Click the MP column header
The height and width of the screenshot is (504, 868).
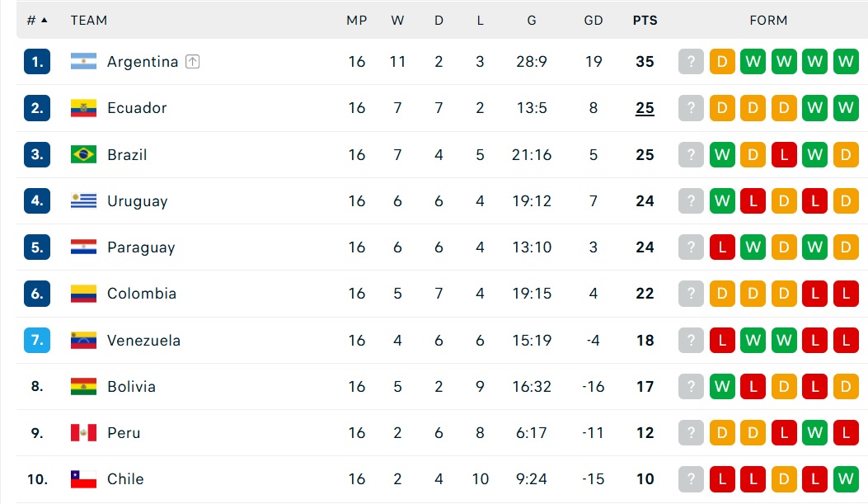356,21
